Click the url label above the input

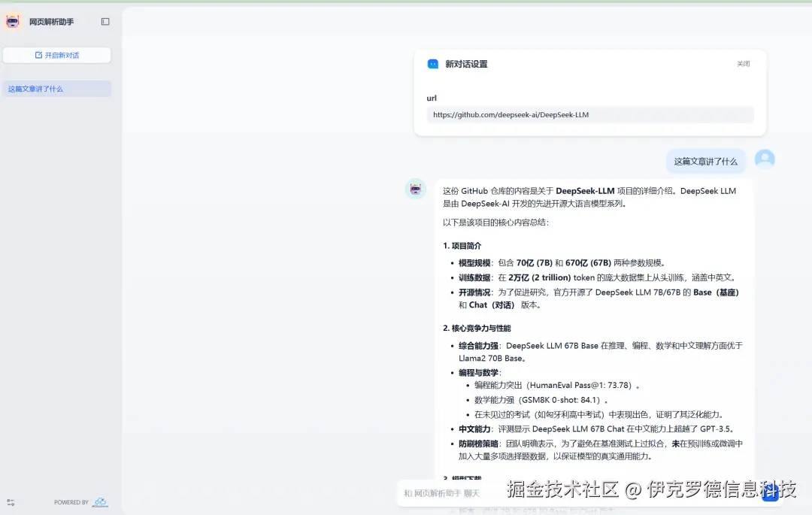click(x=432, y=98)
